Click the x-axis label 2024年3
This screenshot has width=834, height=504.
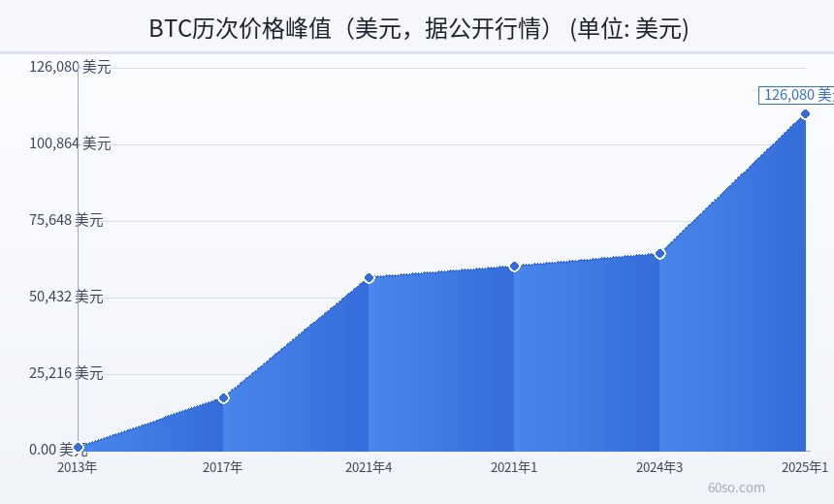pyautogui.click(x=659, y=468)
